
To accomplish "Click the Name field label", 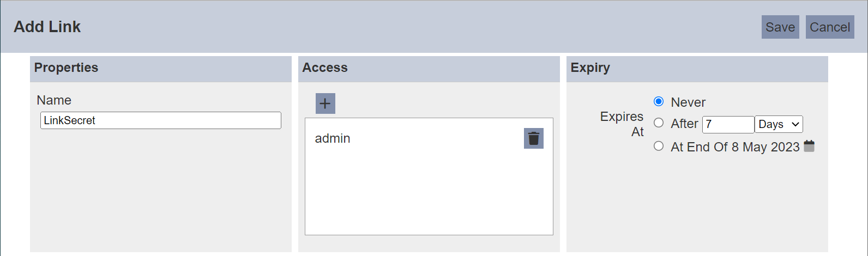I will pyautogui.click(x=54, y=100).
